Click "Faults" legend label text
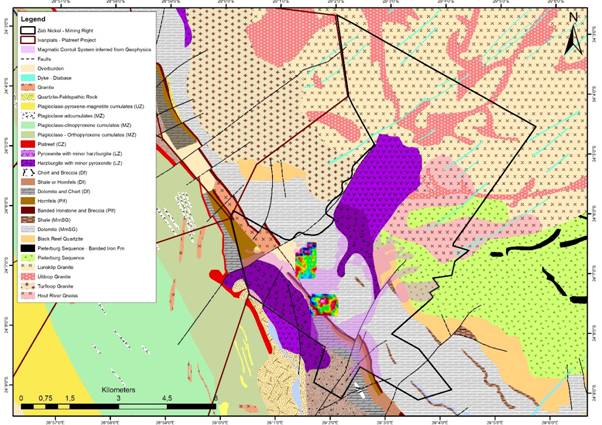The image size is (602, 425). 44,59
